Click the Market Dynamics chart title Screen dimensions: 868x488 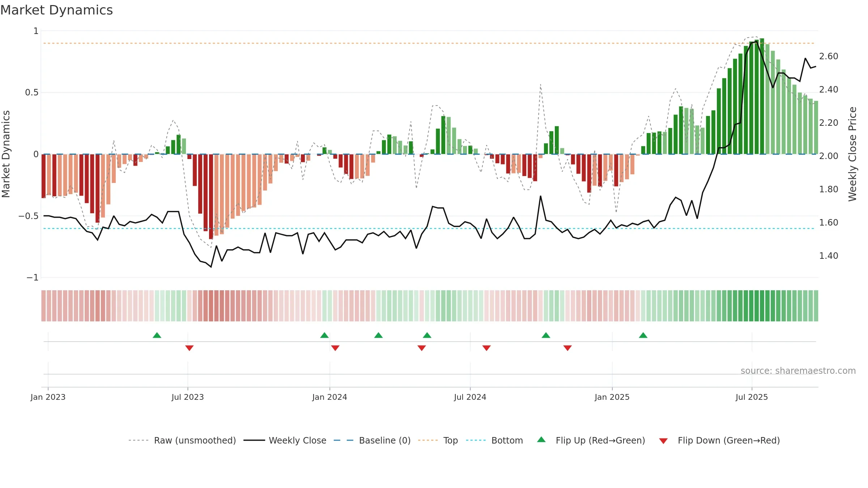[56, 10]
